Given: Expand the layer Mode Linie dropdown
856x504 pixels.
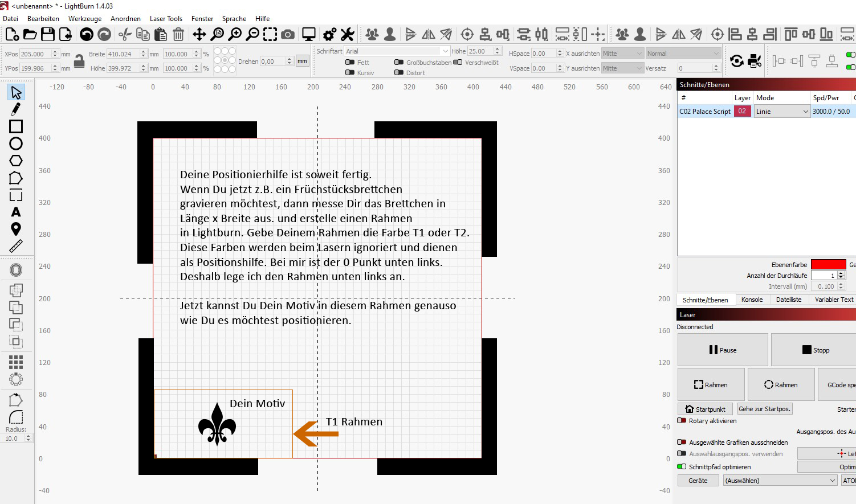Looking at the screenshot, I should (781, 112).
